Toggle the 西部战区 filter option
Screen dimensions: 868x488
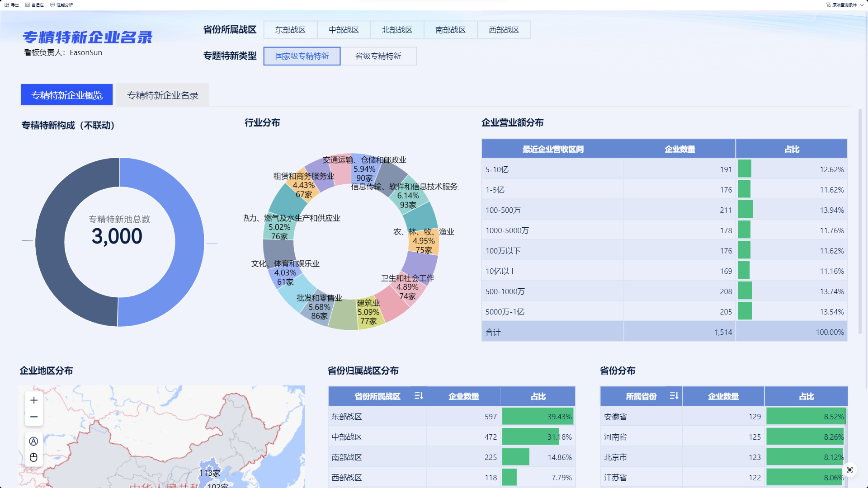point(504,30)
